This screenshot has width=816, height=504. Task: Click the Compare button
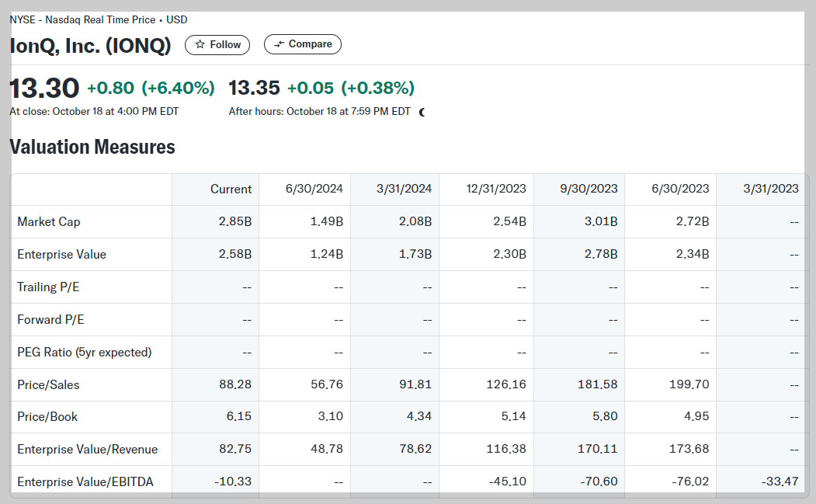tap(302, 44)
